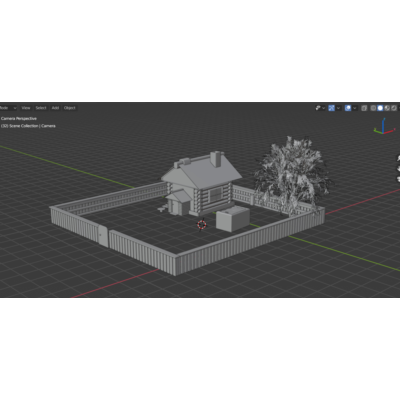The width and height of the screenshot is (400, 400).
Task: Open the Object menu
Action: (70, 108)
